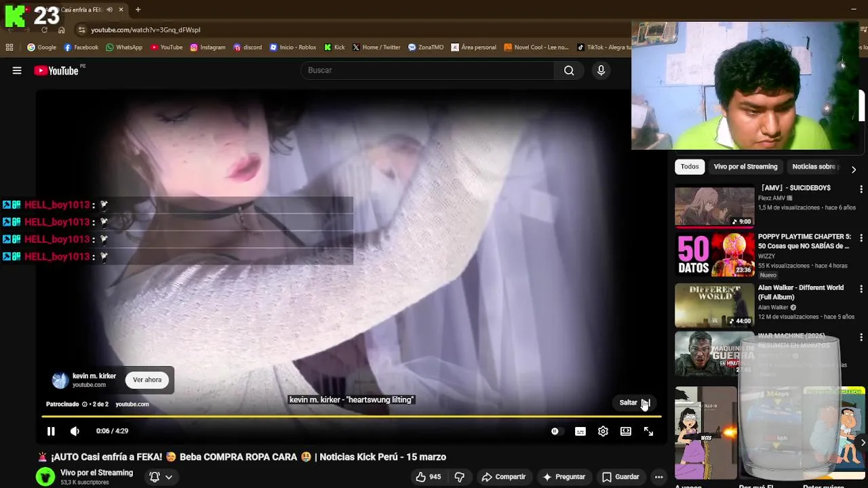Click the browser address bar URL

tap(146, 30)
